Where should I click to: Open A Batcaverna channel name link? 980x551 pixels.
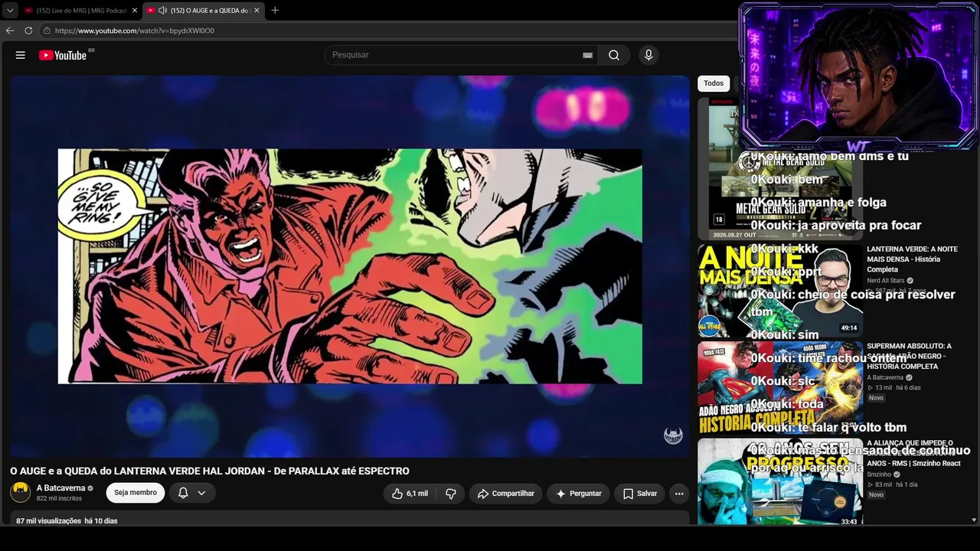[x=61, y=488]
